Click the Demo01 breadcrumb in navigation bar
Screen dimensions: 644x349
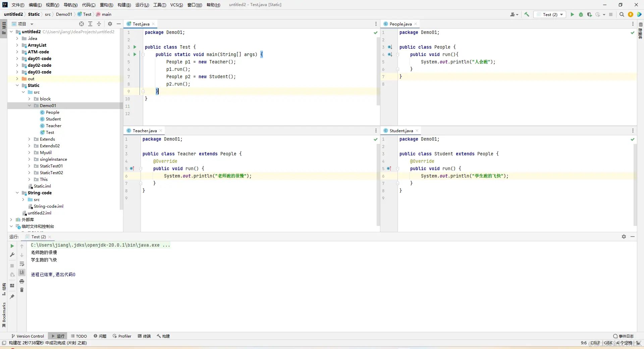pos(64,14)
